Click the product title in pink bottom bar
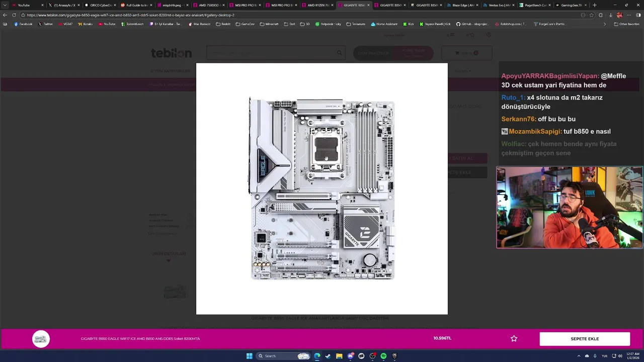 pyautogui.click(x=140, y=339)
